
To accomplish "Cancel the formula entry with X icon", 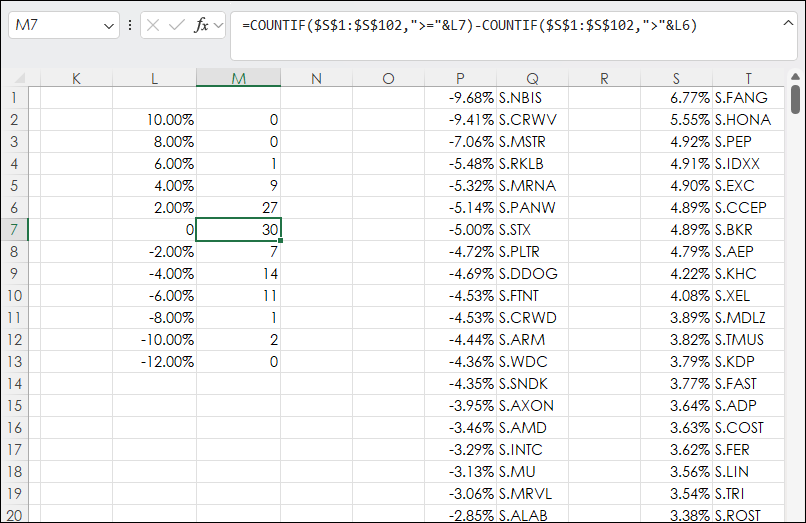I will pos(153,25).
